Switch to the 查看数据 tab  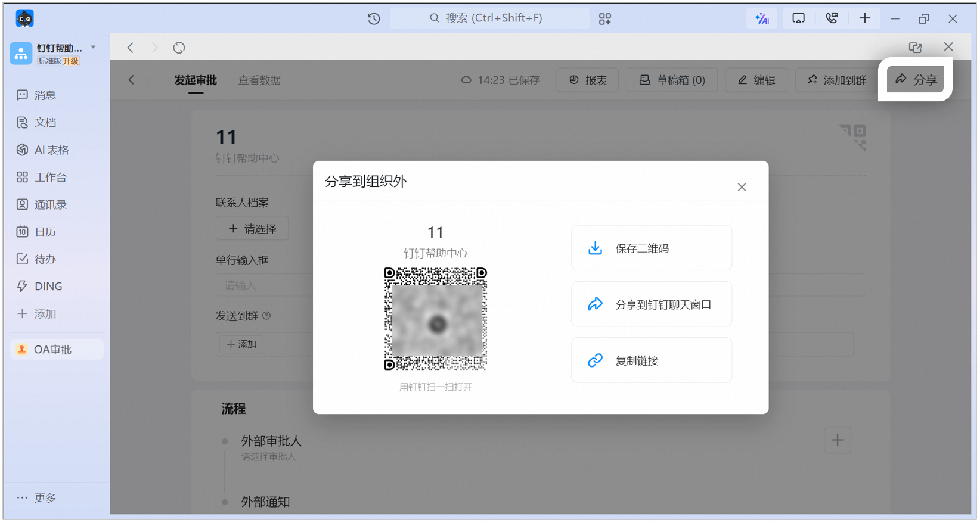(x=259, y=80)
